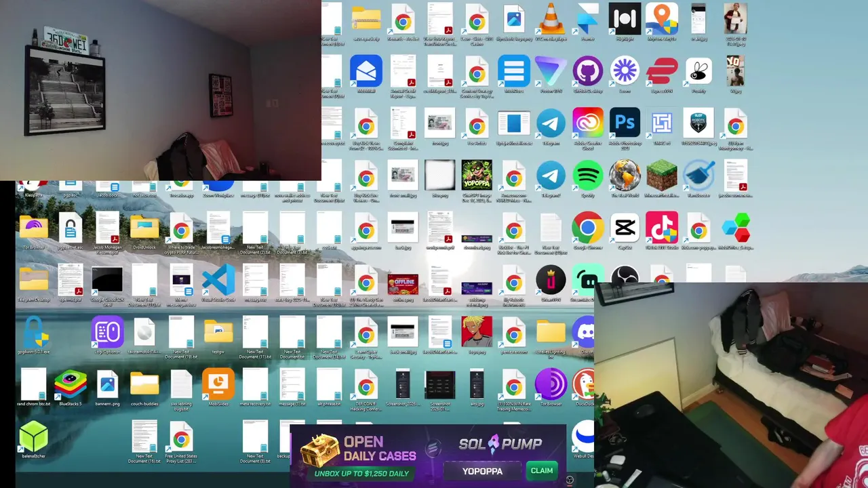Open the CapCut shortcut
The width and height of the screenshot is (868, 488).
pyautogui.click(x=625, y=228)
